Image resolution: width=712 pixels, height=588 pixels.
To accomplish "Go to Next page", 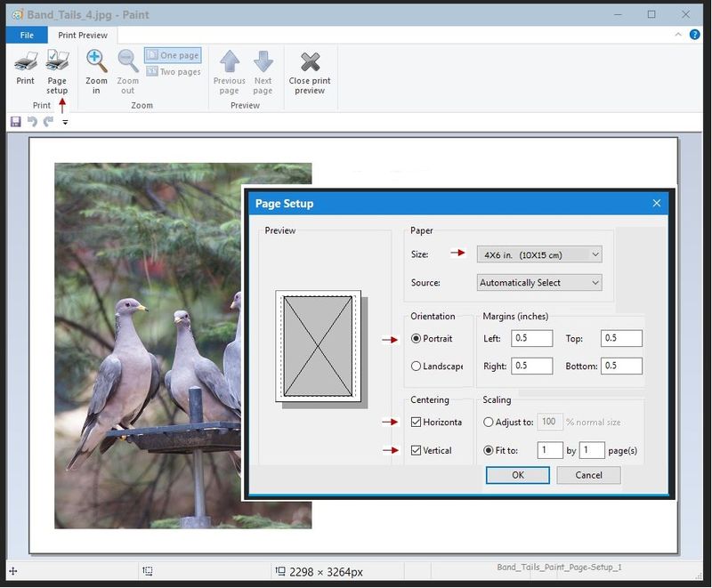I will coord(263,72).
